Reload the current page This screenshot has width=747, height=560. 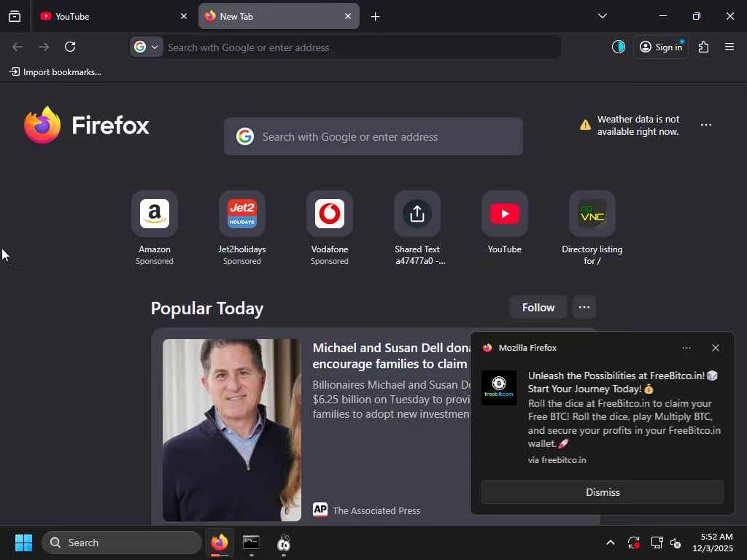pos(70,47)
